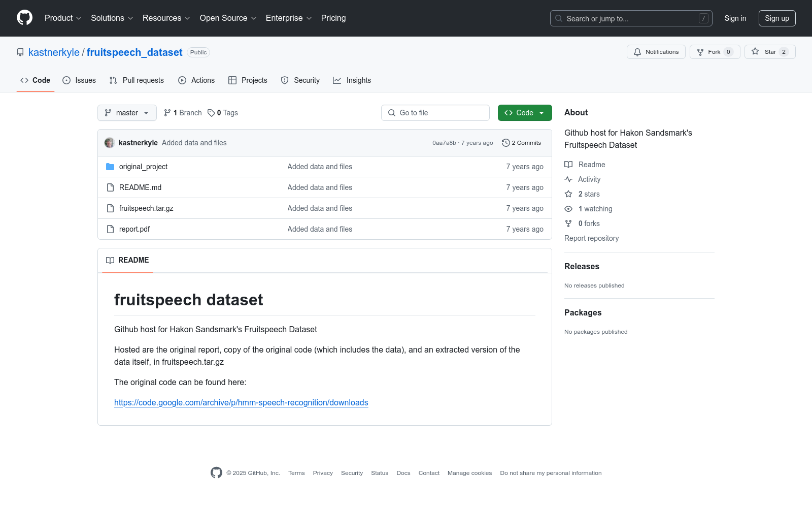Click the file icon beside README.md
The height and width of the screenshot is (508, 812).
(x=110, y=187)
